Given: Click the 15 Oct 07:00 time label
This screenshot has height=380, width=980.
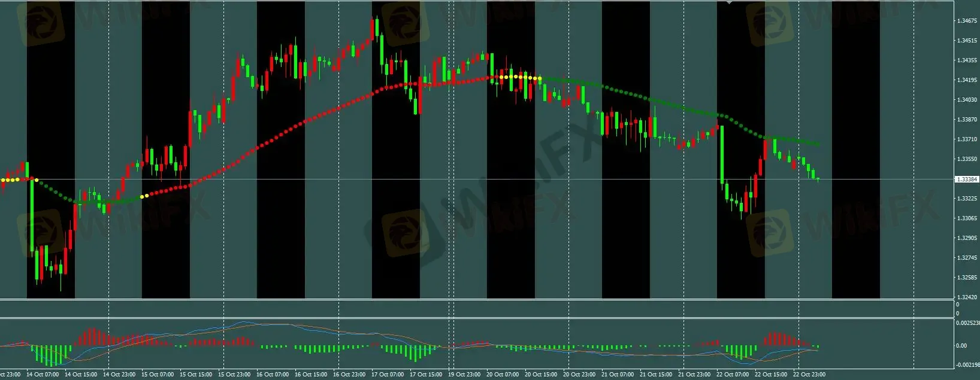Looking at the screenshot, I should coord(158,375).
